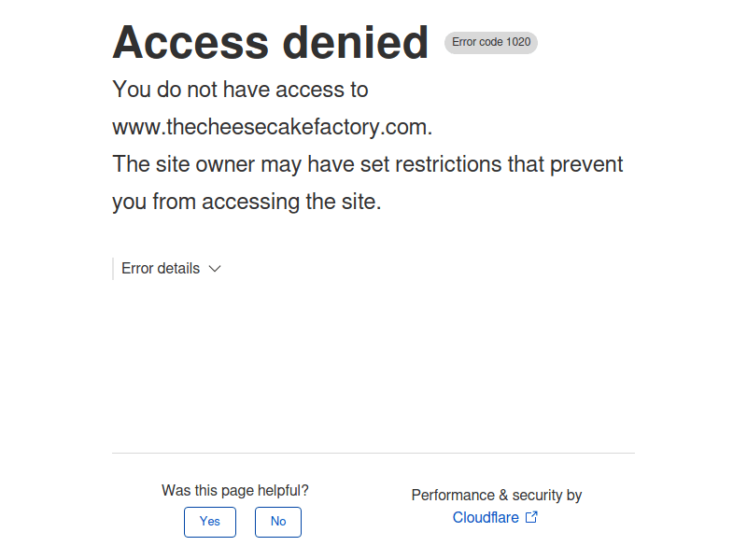Click the www.thecheesecakefactory.com domain text
Viewport: 747px width, 560px height.
pos(272,127)
